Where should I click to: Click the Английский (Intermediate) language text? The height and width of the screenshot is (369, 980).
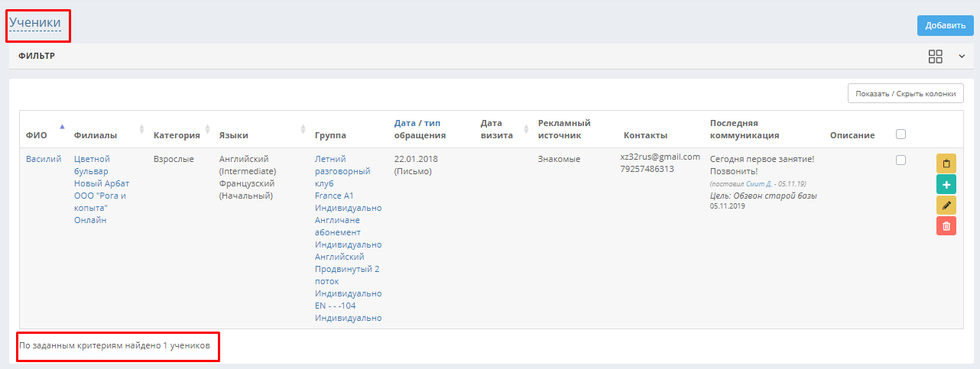pyautogui.click(x=248, y=165)
